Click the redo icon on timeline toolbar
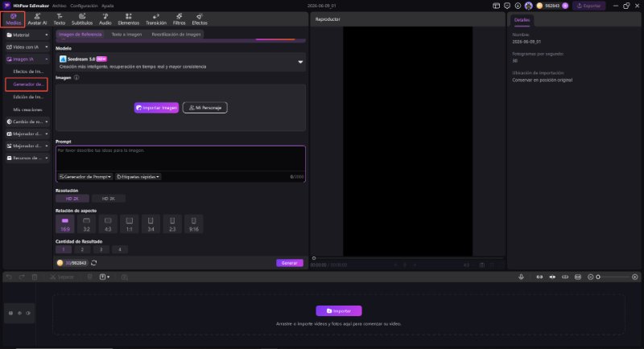This screenshot has height=349, width=644. [x=22, y=277]
